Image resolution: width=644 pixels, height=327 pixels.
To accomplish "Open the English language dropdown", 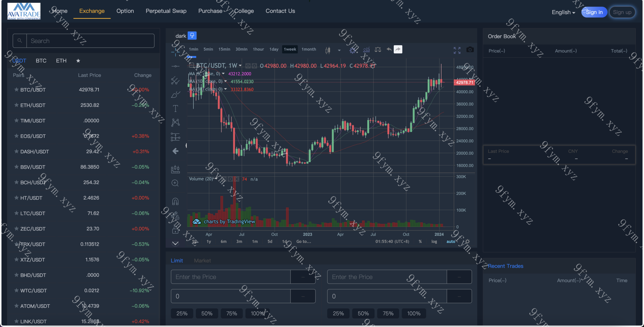I will 563,12.
